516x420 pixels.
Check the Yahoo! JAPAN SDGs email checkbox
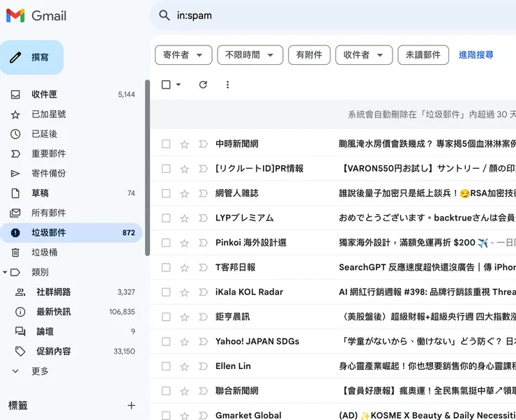coord(166,342)
